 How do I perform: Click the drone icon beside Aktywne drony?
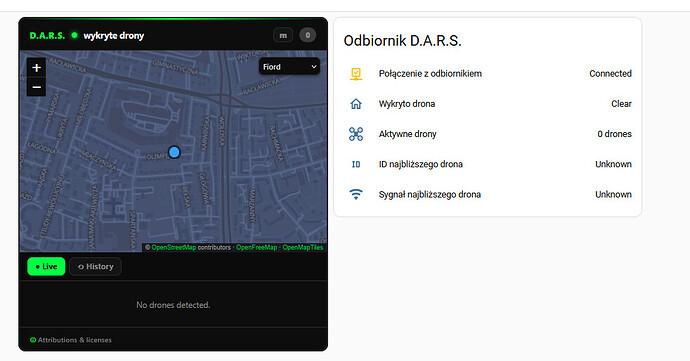pos(356,134)
